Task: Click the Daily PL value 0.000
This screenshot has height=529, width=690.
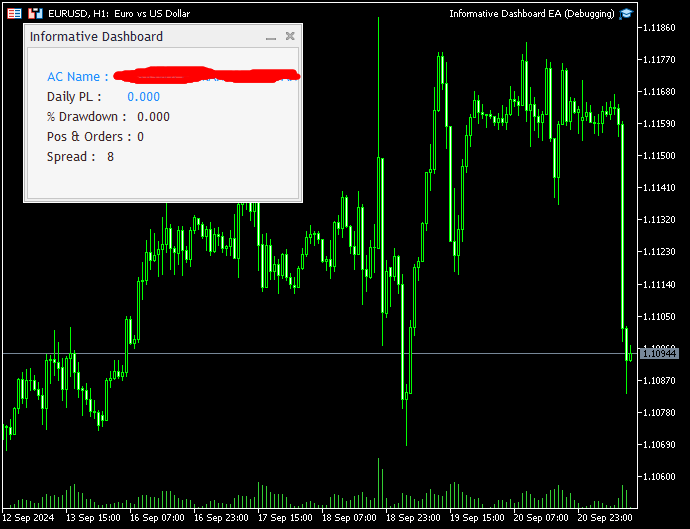Action: (143, 97)
